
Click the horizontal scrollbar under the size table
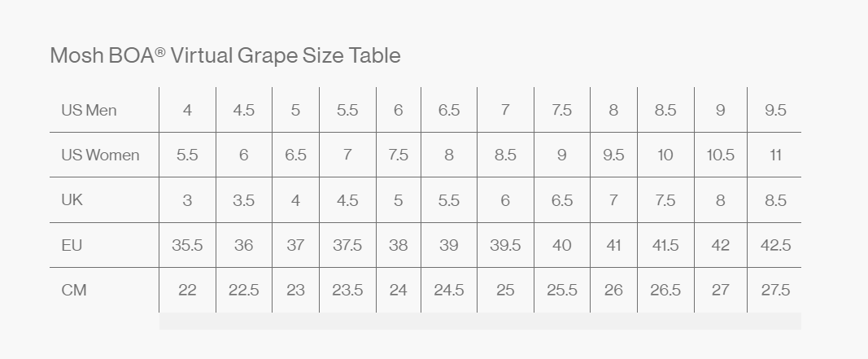coord(480,322)
